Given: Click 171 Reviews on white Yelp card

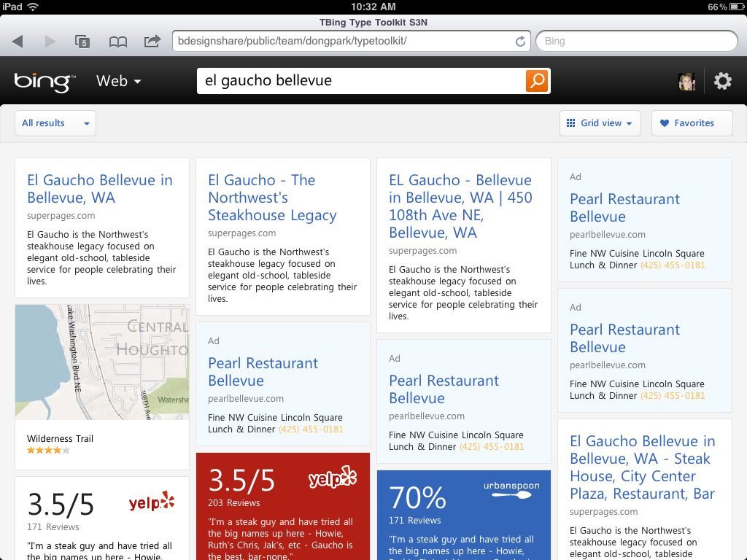Looking at the screenshot, I should 53,527.
